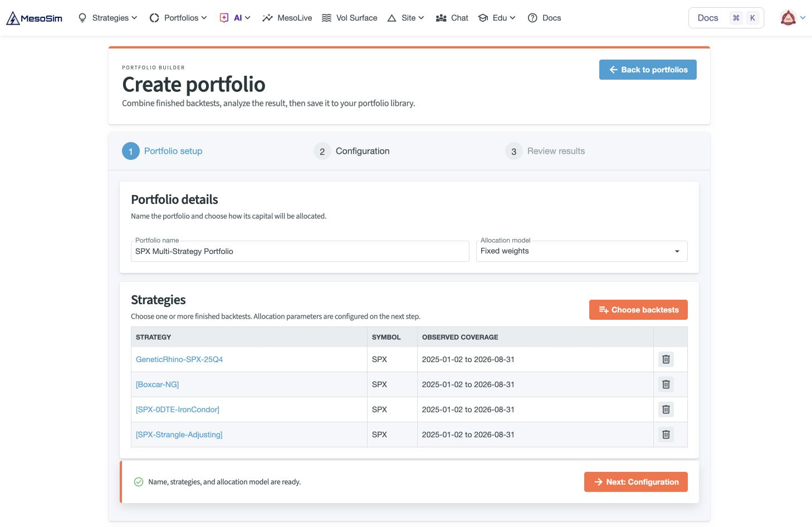Viewport: 812px width, 527px height.
Task: Open the [SPX-0DTE-IronCondor] link
Action: coord(178,409)
